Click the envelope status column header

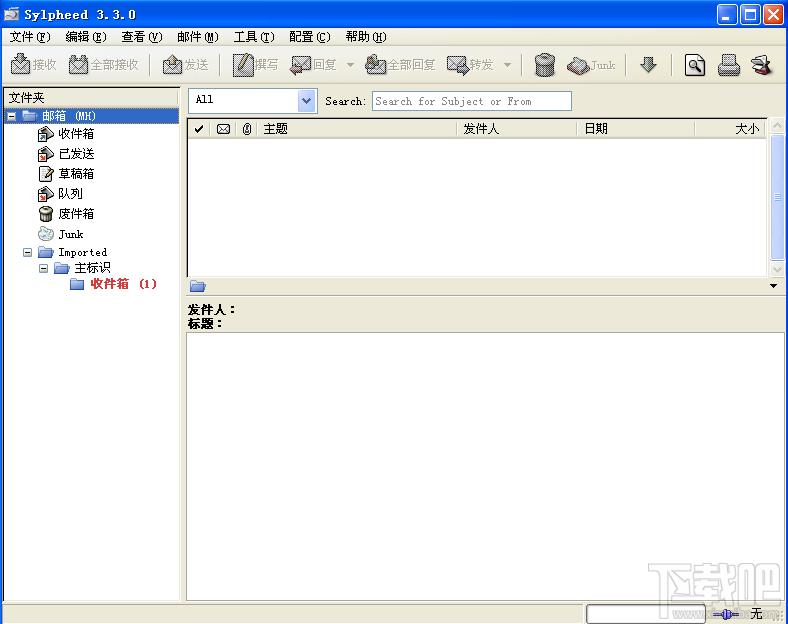(x=223, y=129)
